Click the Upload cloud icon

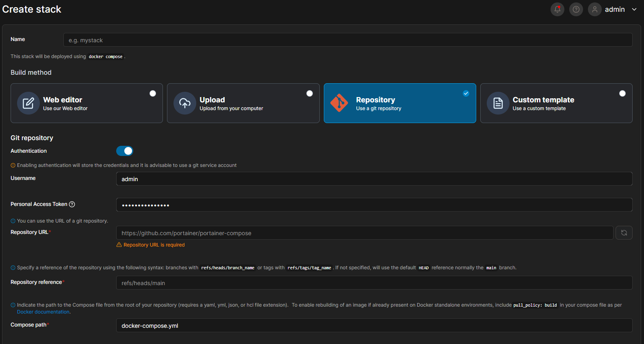pyautogui.click(x=185, y=103)
